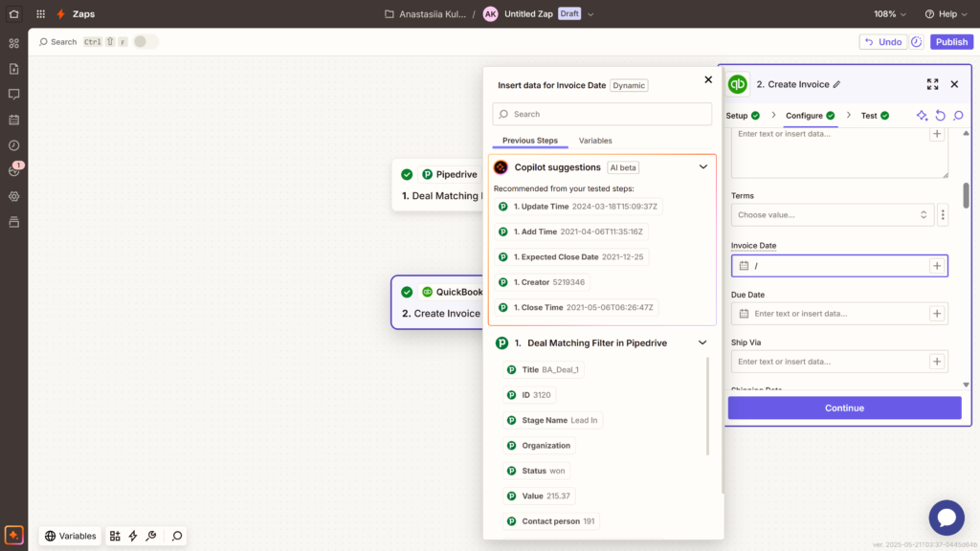This screenshot has width=980, height=551.
Task: Open the Terms 'Choose value...' dropdown
Action: [x=833, y=215]
